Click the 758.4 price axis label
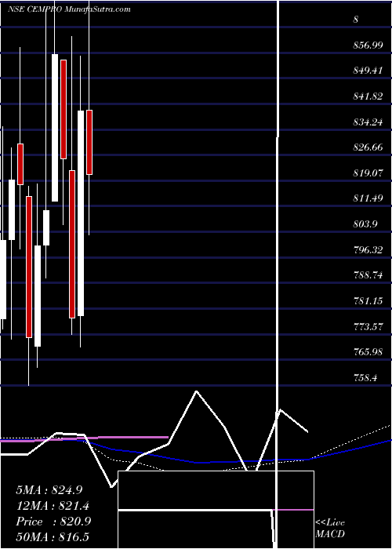Image resolution: width=392 pixels, height=549 pixels. coord(365,378)
